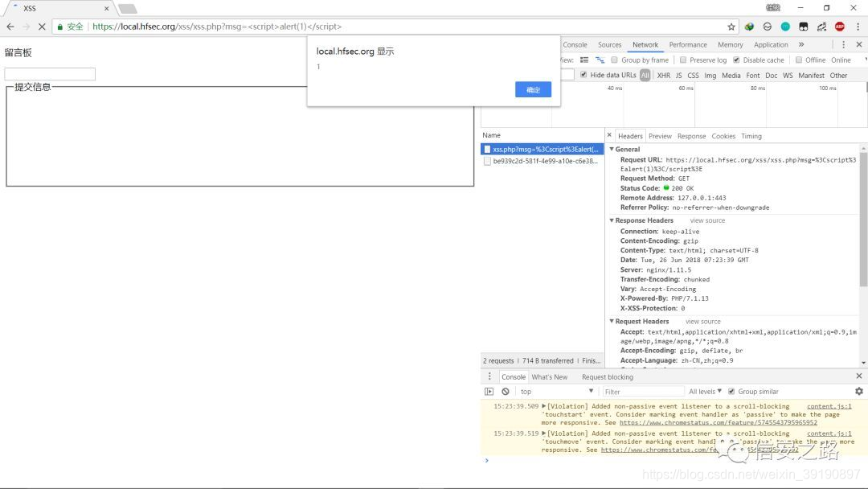Click the network timeline at 60 ms
Image resolution: width=868 pixels, height=489 pixels.
click(686, 88)
